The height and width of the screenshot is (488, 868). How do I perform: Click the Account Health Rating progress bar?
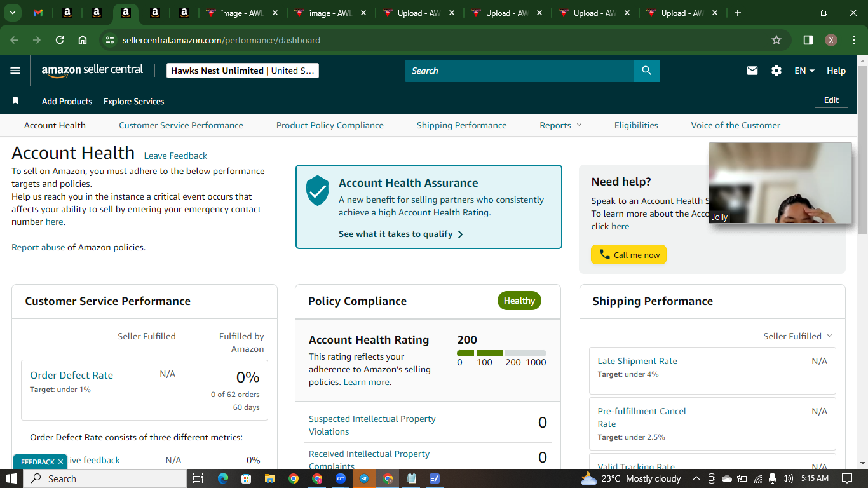click(501, 353)
